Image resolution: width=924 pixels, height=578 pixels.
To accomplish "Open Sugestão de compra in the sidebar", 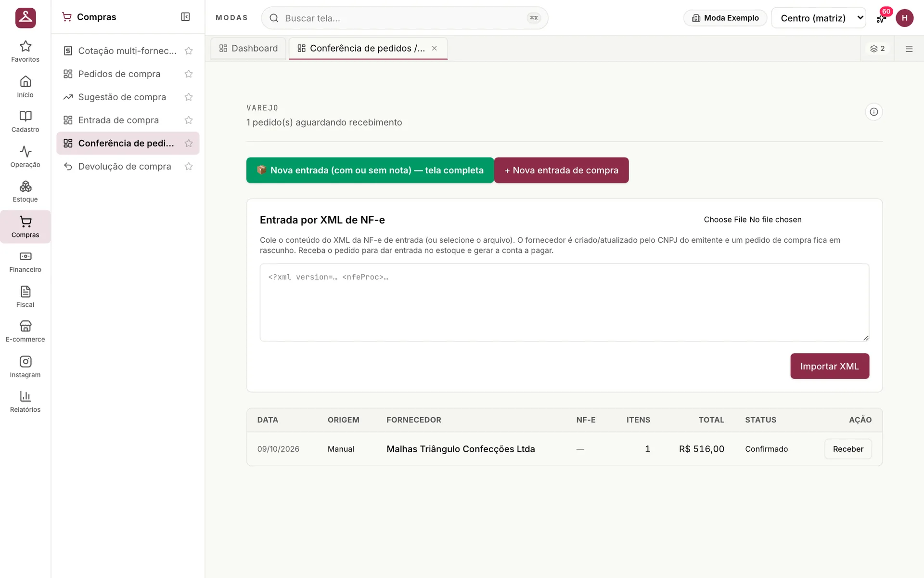I will click(x=122, y=97).
